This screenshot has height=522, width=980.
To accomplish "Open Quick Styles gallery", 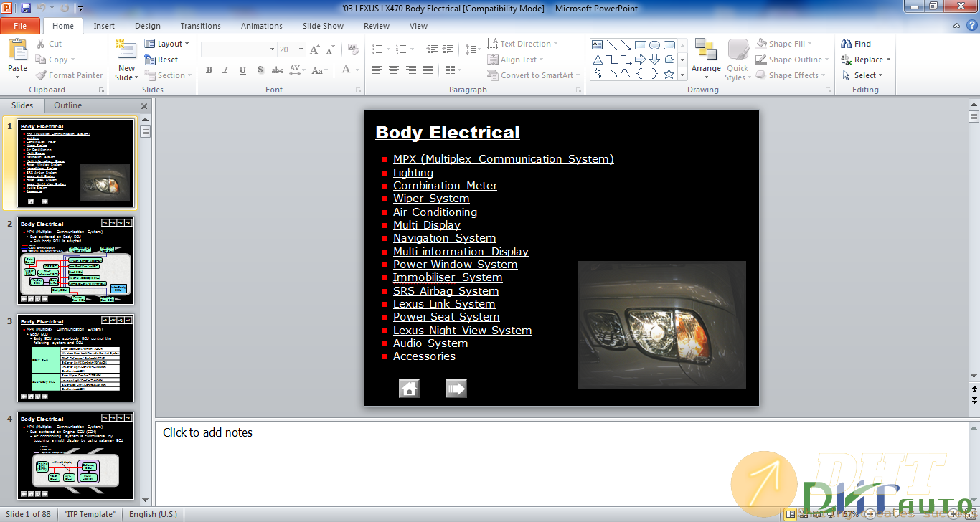I will pos(738,59).
